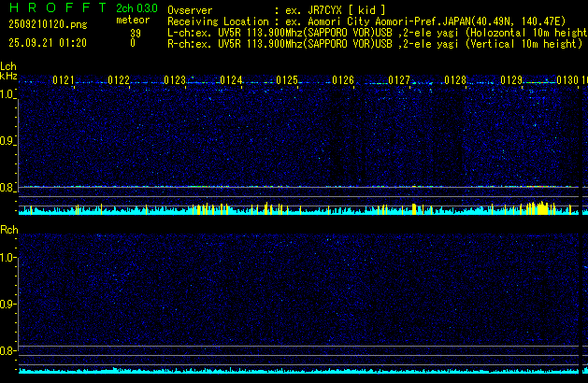Select the 0123 time marker
The width and height of the screenshot is (588, 383).
[x=175, y=80]
